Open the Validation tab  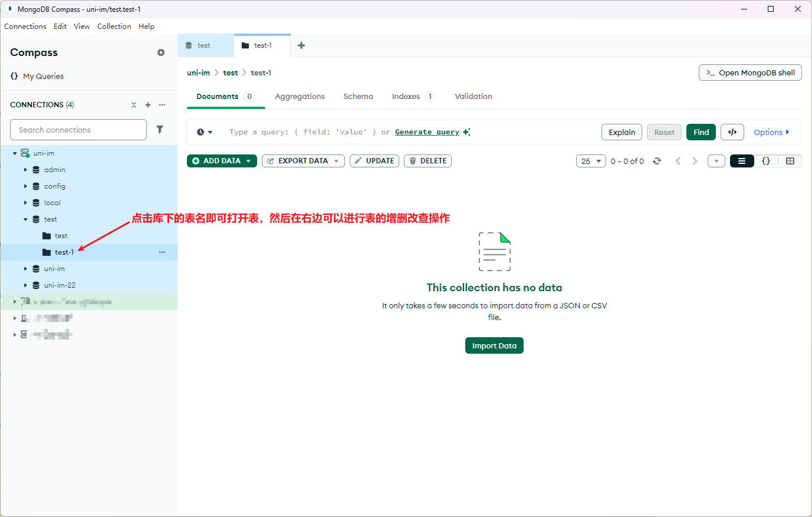474,97
